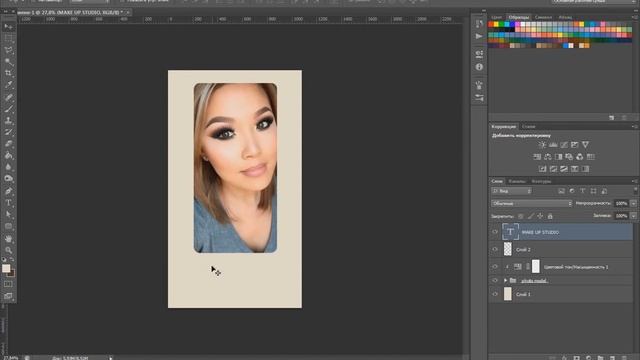The height and width of the screenshot is (360, 640).
Task: Select the Zoom tool in toolbar
Action: click(x=9, y=250)
